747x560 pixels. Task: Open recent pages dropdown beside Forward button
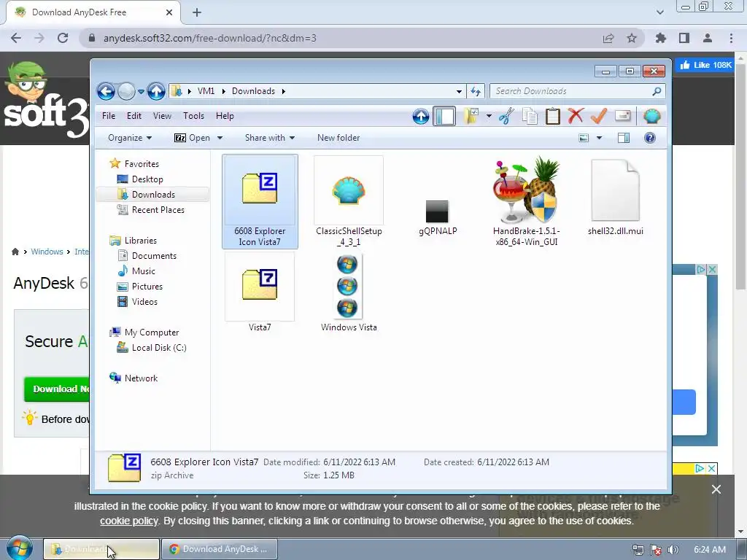point(141,91)
